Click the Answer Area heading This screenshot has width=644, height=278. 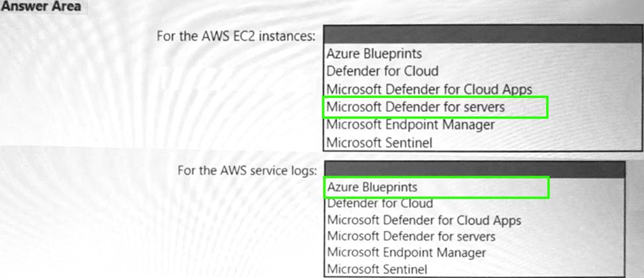point(42,7)
